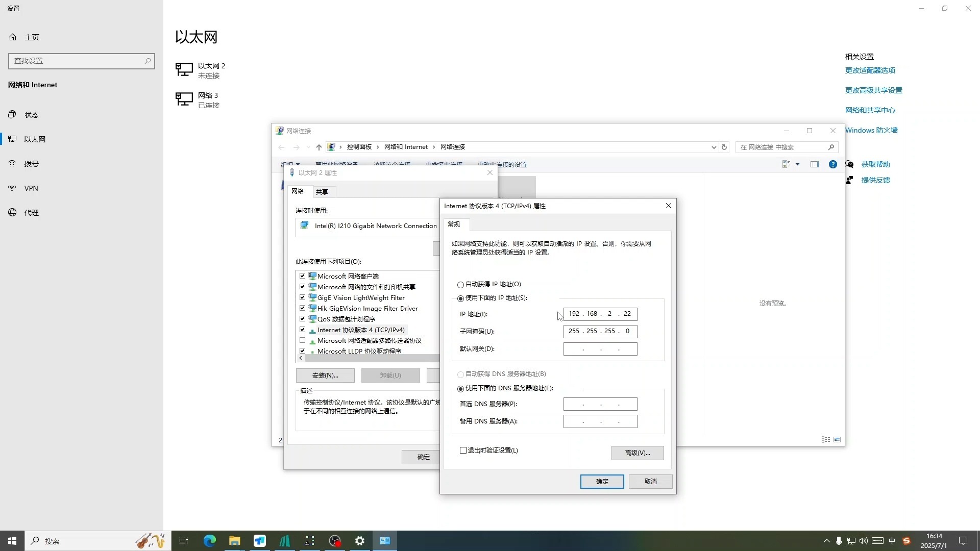Switch to the 共享 tab
This screenshot has height=551, width=980.
322,191
